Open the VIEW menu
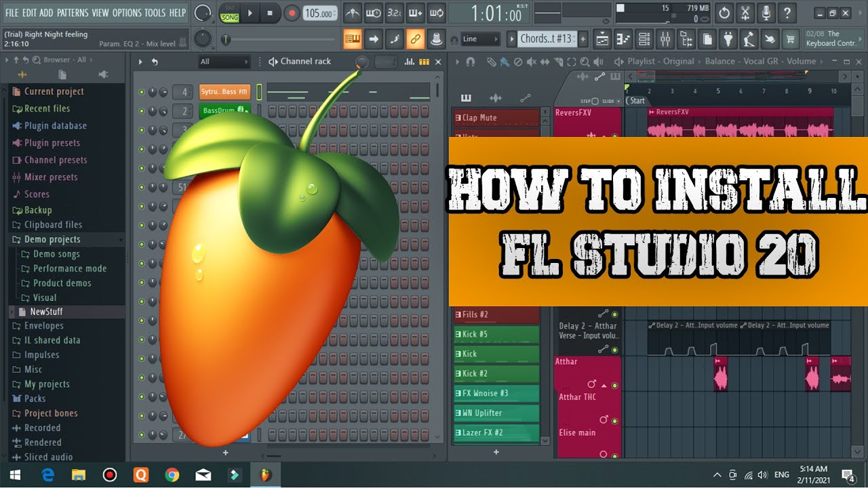 [100, 13]
